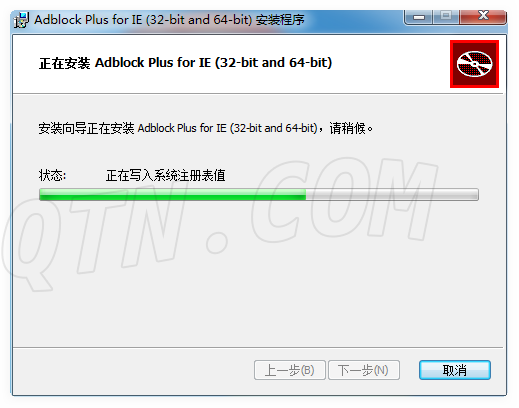Click the empty grey area below progress bar
519x408 pixels.
(258, 273)
